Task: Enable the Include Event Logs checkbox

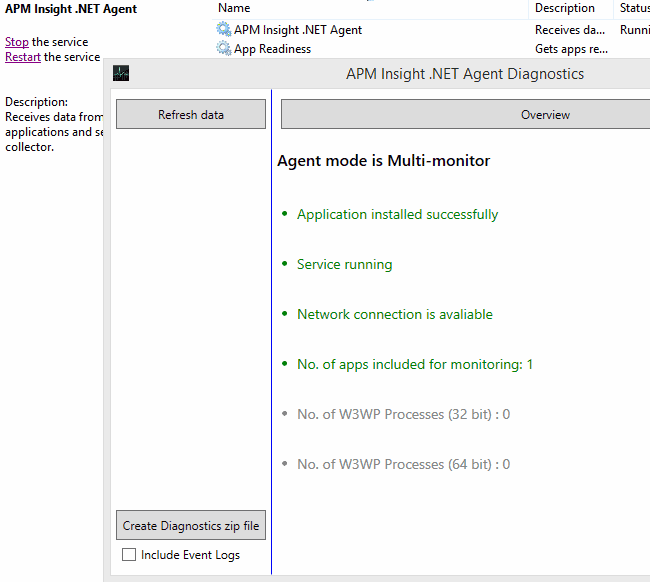Action: point(129,555)
